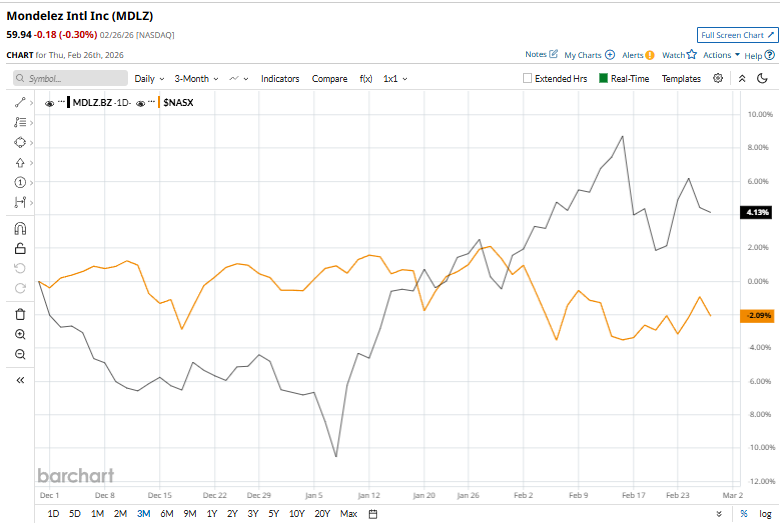Open the Actions dropdown menu

(721, 55)
